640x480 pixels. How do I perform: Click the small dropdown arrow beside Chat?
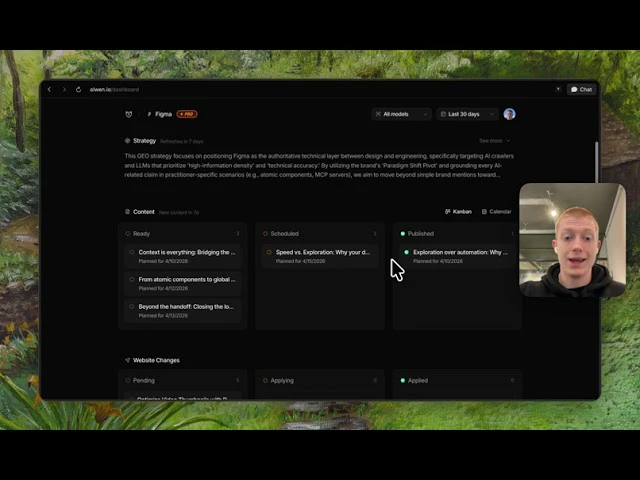coord(558,89)
